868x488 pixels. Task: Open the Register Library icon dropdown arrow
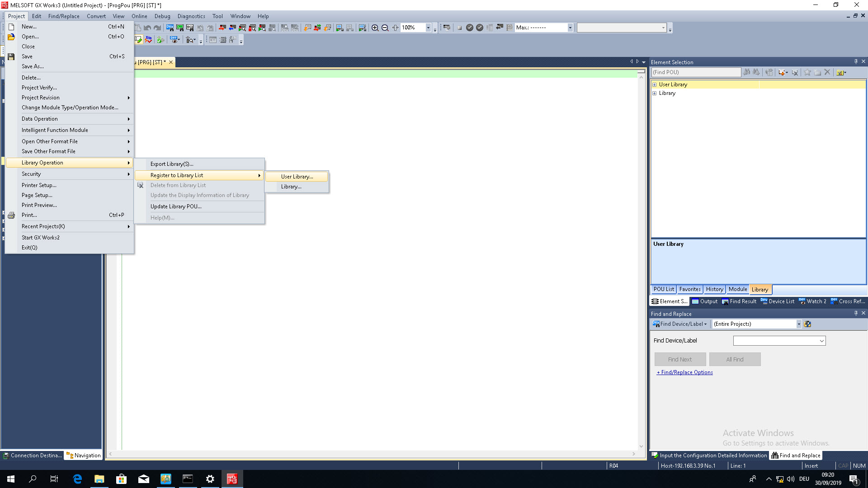[x=787, y=73]
